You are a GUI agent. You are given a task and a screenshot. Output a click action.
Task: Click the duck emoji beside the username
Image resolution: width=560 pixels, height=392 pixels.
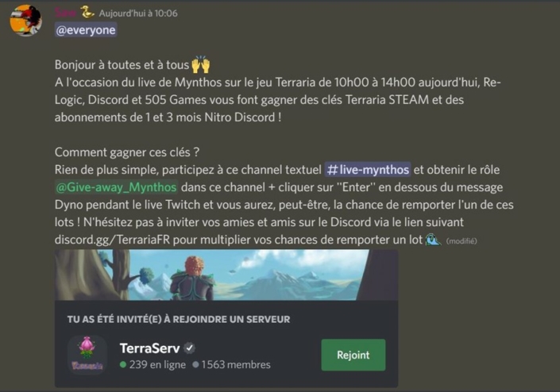click(x=87, y=13)
